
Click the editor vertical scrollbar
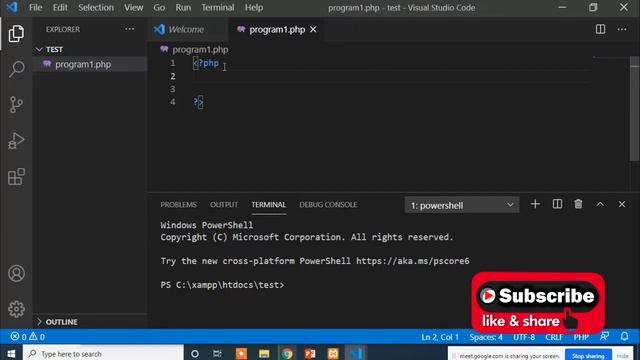(635, 109)
